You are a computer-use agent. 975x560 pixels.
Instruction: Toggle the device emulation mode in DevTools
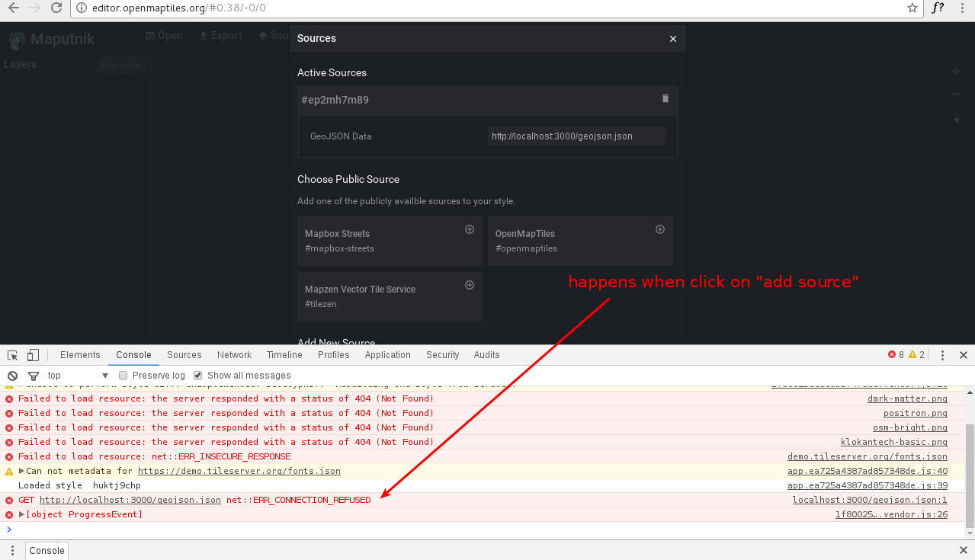31,354
